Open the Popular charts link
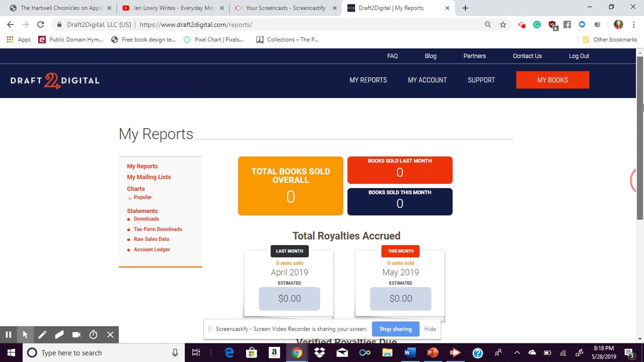 coord(142,197)
